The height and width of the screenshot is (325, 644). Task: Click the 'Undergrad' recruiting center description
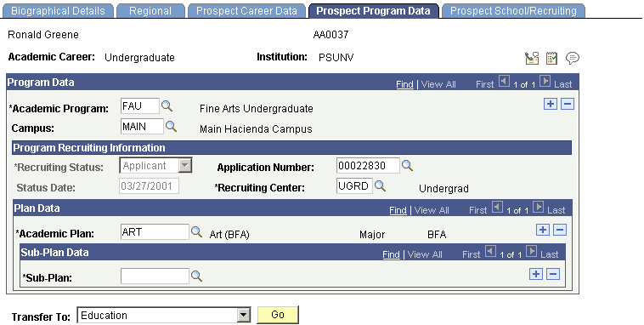[x=443, y=189]
